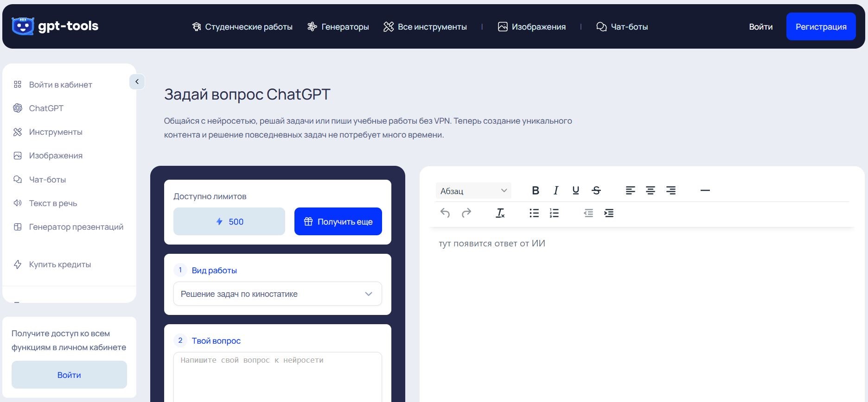Click the Получить еще button
The height and width of the screenshot is (402, 868).
338,222
